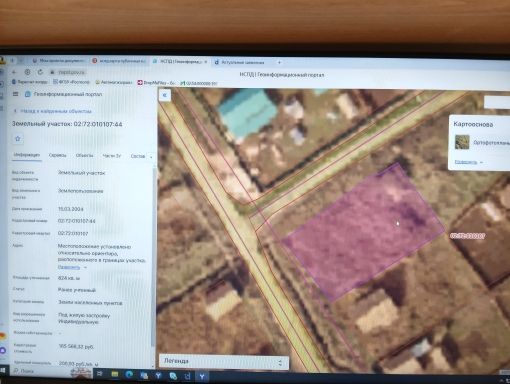Select the area value 824 кв. м
The width and height of the screenshot is (510, 384).
pyautogui.click(x=69, y=278)
